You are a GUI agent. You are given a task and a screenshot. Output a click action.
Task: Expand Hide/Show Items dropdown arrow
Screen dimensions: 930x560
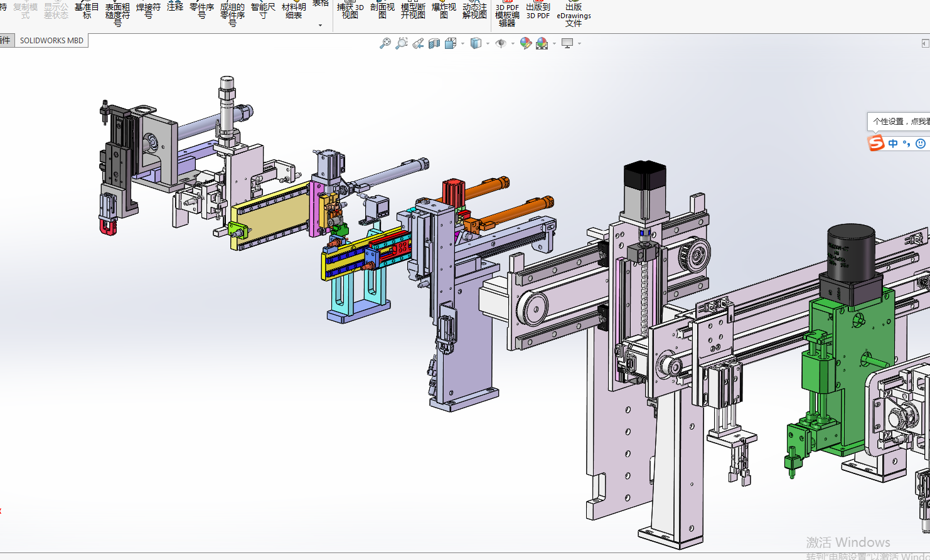(x=513, y=44)
